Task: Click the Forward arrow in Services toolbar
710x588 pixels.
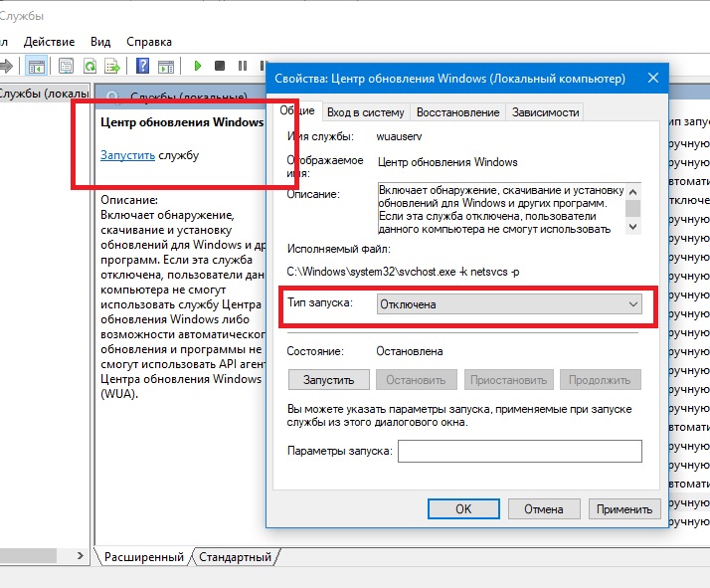Action: [6, 66]
